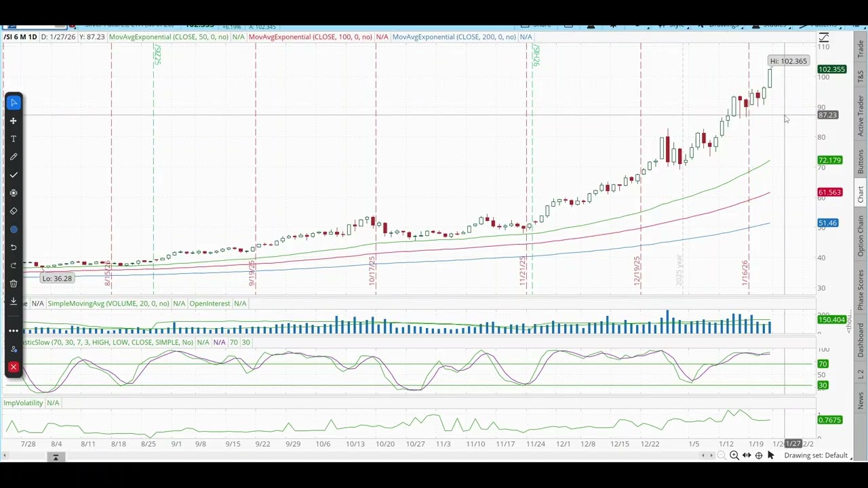The height and width of the screenshot is (488, 868).
Task: Select the eraser tool
Action: (x=14, y=211)
